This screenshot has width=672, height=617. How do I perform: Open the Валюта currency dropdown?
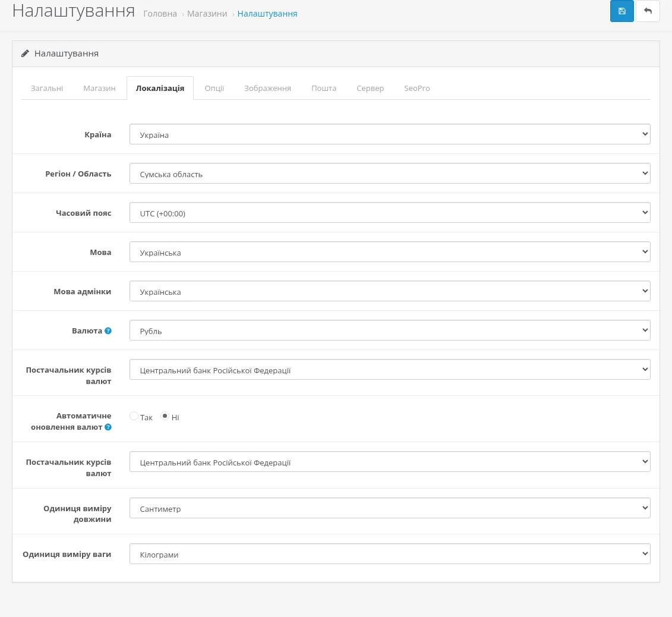click(x=390, y=330)
